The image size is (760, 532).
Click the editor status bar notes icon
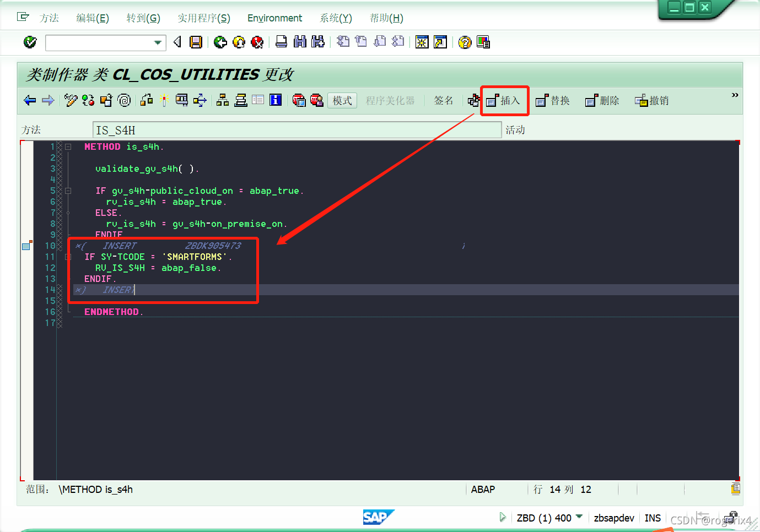point(735,488)
